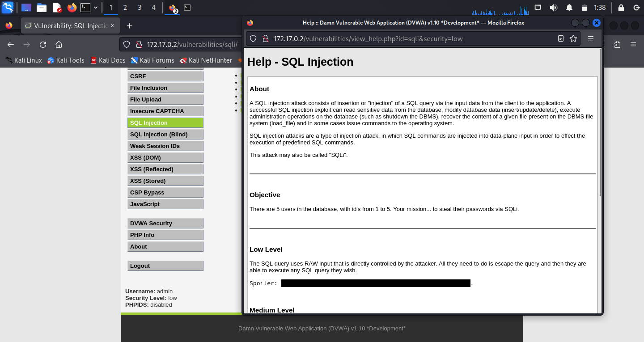This screenshot has height=342, width=644.
Task: Click shield icon in Help window address bar
Action: pyautogui.click(x=253, y=38)
